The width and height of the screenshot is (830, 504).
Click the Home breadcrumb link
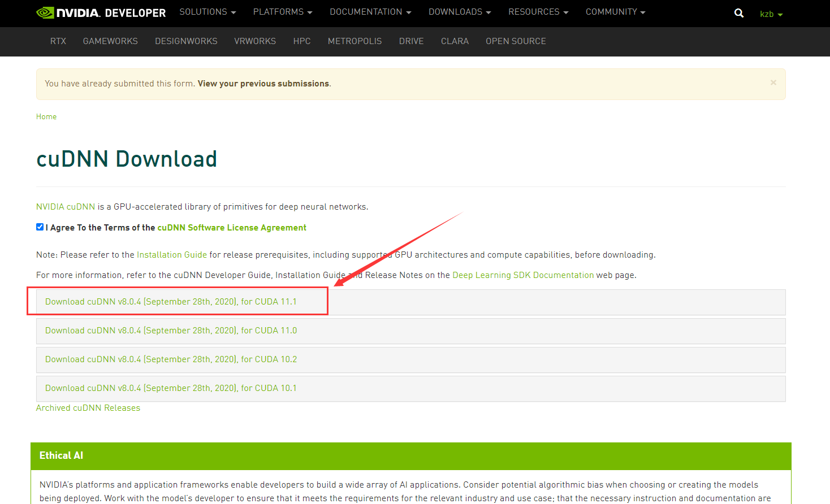click(x=46, y=116)
